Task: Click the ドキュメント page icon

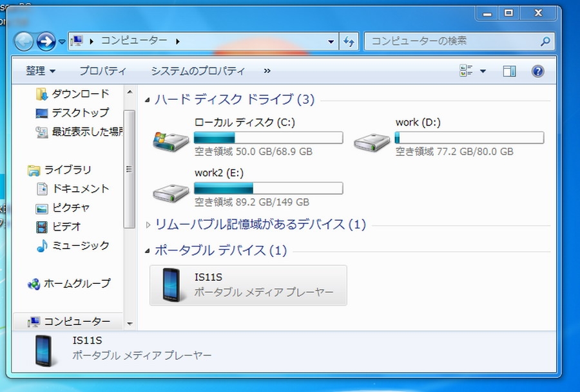Action: [42, 189]
